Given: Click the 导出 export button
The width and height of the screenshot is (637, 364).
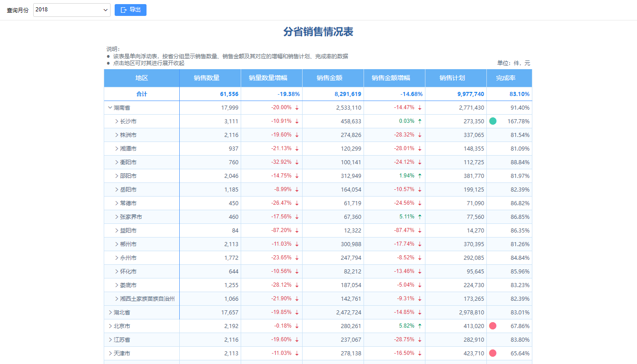Looking at the screenshot, I should tap(131, 10).
